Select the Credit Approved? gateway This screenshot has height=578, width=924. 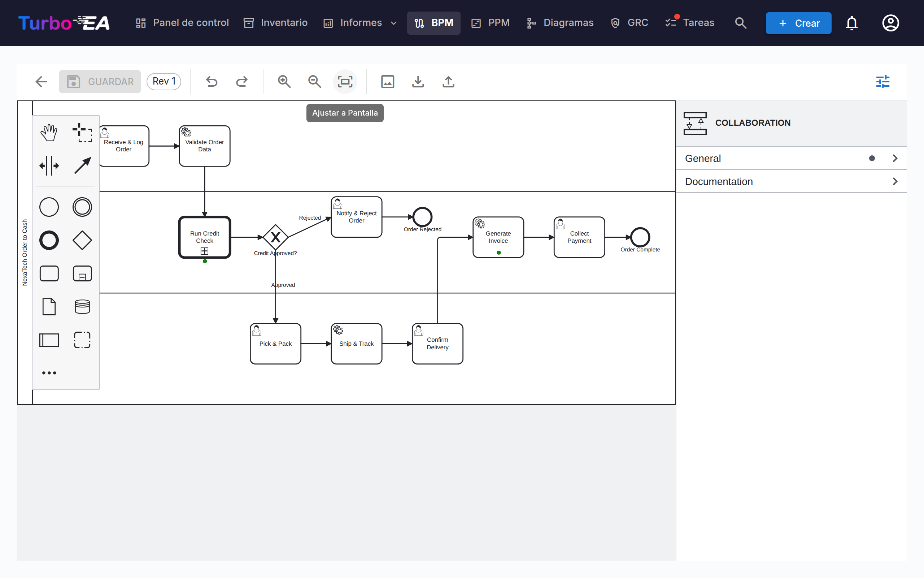(275, 237)
